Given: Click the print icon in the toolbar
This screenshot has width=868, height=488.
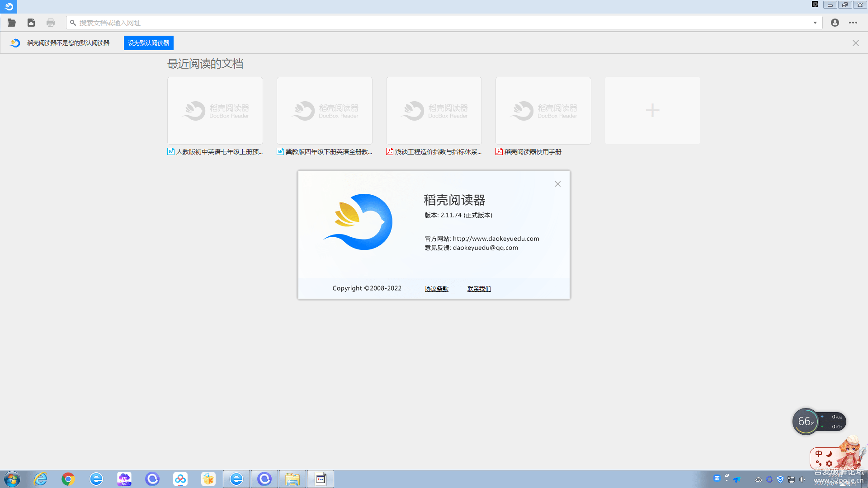Looking at the screenshot, I should (51, 23).
